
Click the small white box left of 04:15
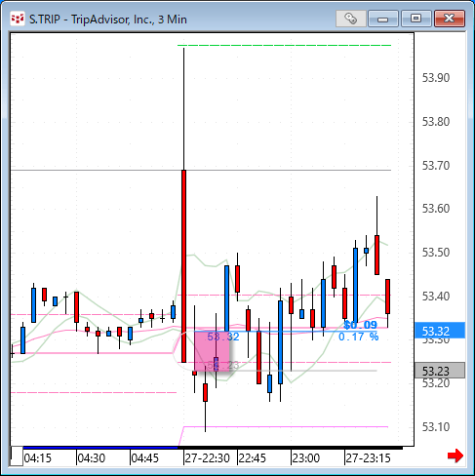click(x=17, y=456)
